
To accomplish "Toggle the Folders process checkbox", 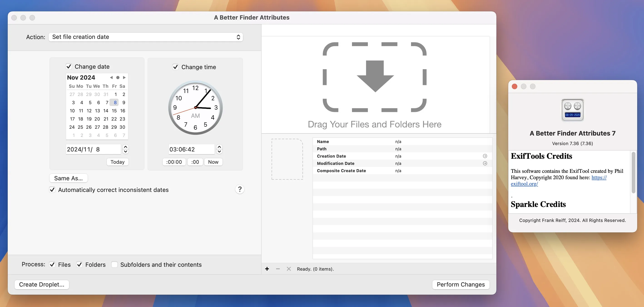I will pyautogui.click(x=79, y=264).
